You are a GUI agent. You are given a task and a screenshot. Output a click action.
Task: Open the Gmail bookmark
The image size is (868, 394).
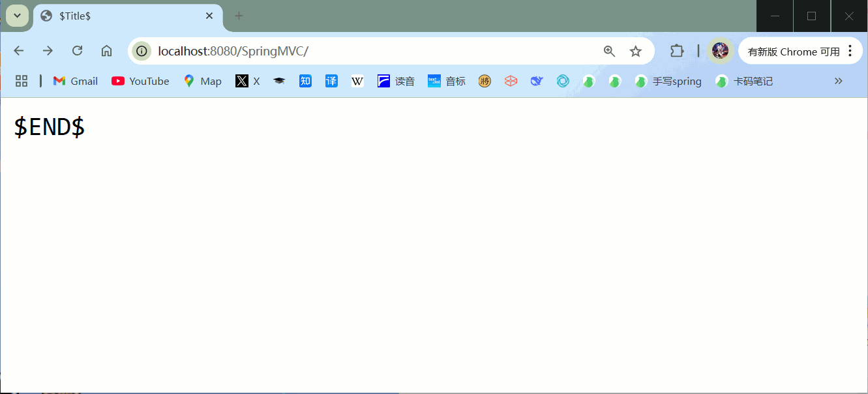coord(76,81)
